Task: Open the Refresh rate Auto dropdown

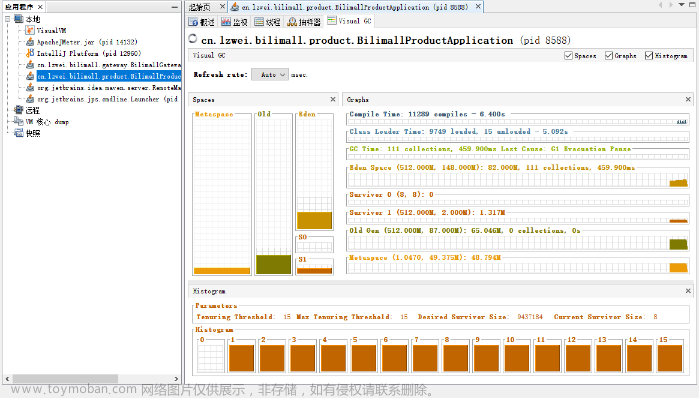Action: coord(270,75)
